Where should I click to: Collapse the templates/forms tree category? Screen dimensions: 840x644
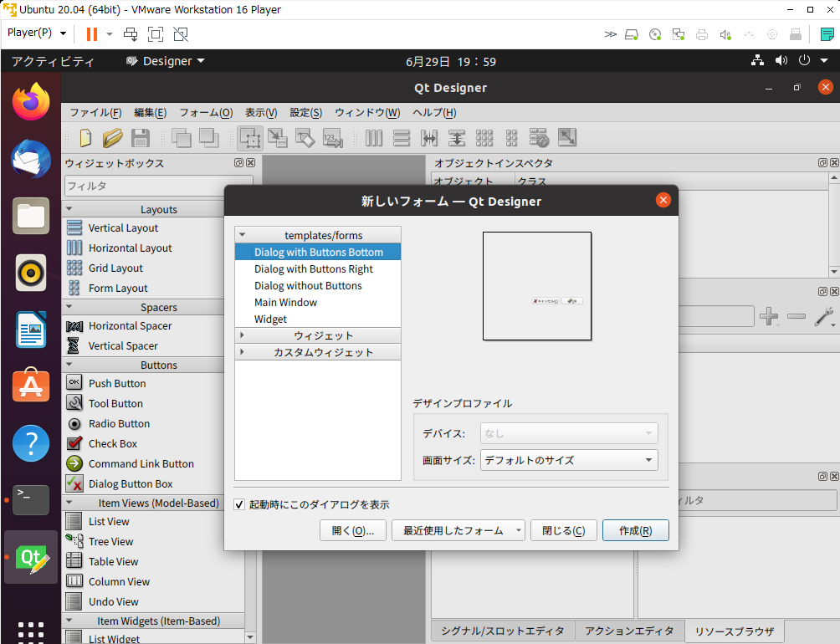pyautogui.click(x=242, y=234)
